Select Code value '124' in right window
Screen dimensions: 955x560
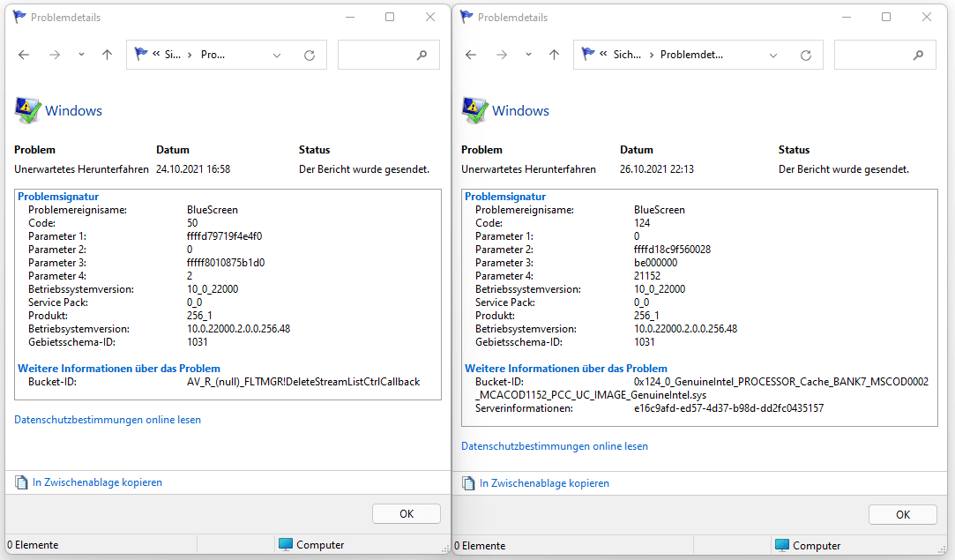click(x=642, y=223)
